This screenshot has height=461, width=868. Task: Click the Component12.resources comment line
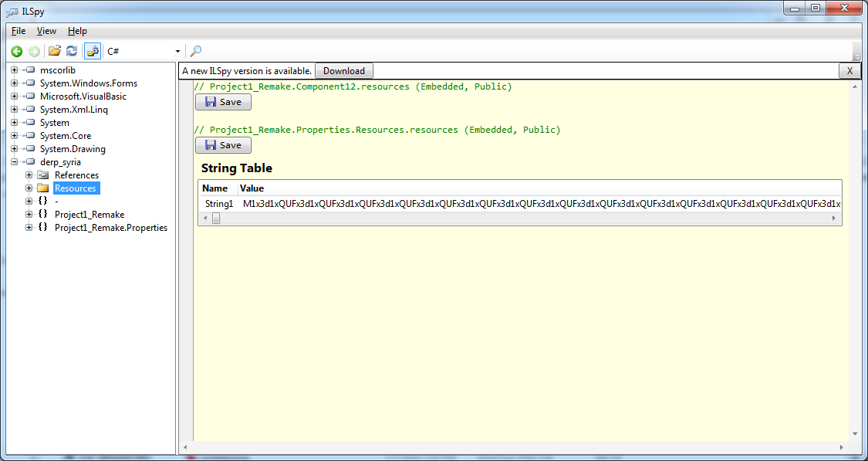point(353,86)
